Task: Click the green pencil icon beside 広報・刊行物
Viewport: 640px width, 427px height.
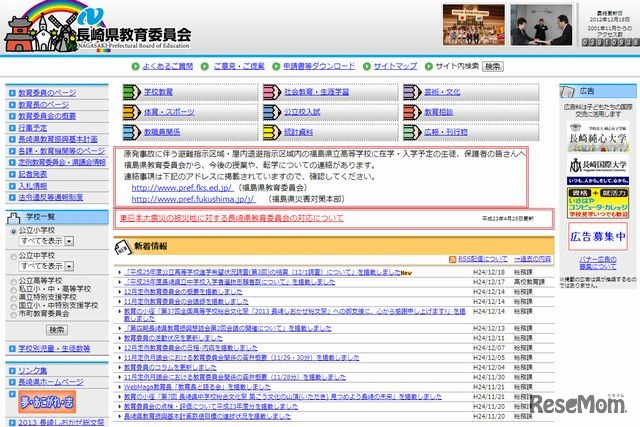Action: coord(412,132)
